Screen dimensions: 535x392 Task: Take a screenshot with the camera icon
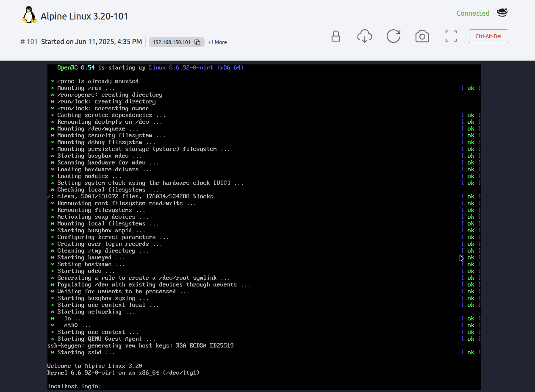(422, 36)
